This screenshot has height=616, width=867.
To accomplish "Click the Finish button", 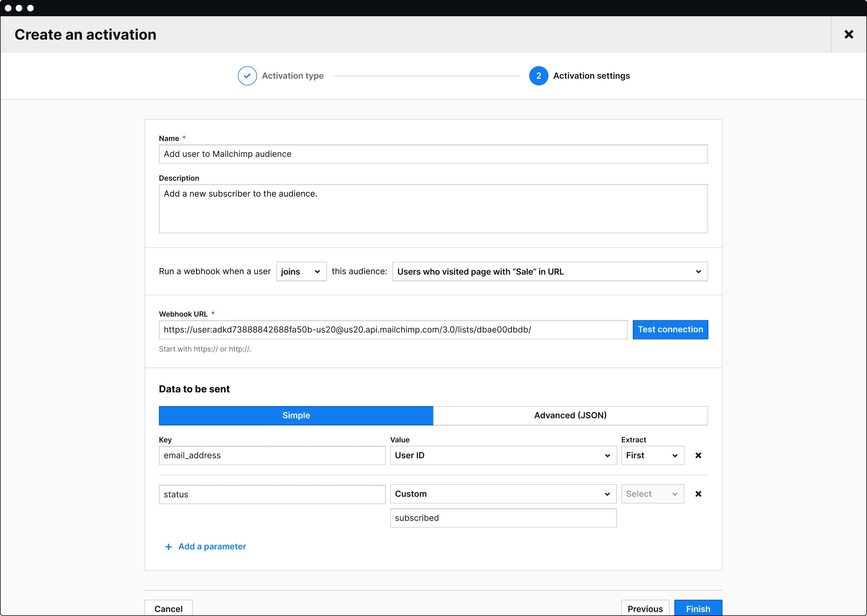I will tap(697, 609).
